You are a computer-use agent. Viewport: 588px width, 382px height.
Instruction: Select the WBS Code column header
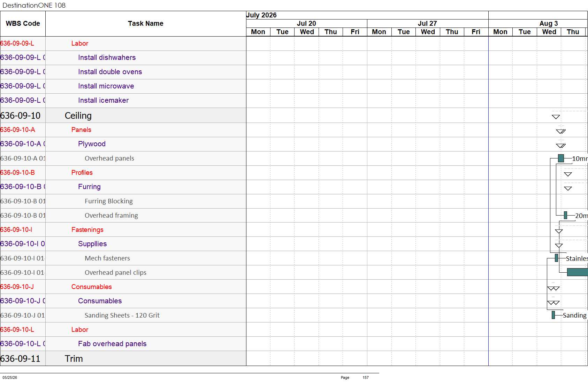coord(23,23)
